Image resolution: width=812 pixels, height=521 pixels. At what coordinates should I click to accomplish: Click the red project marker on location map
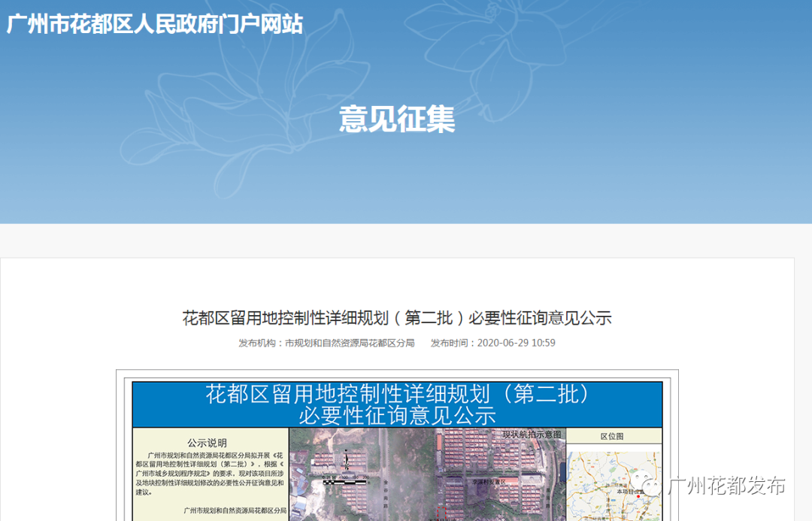(638, 496)
